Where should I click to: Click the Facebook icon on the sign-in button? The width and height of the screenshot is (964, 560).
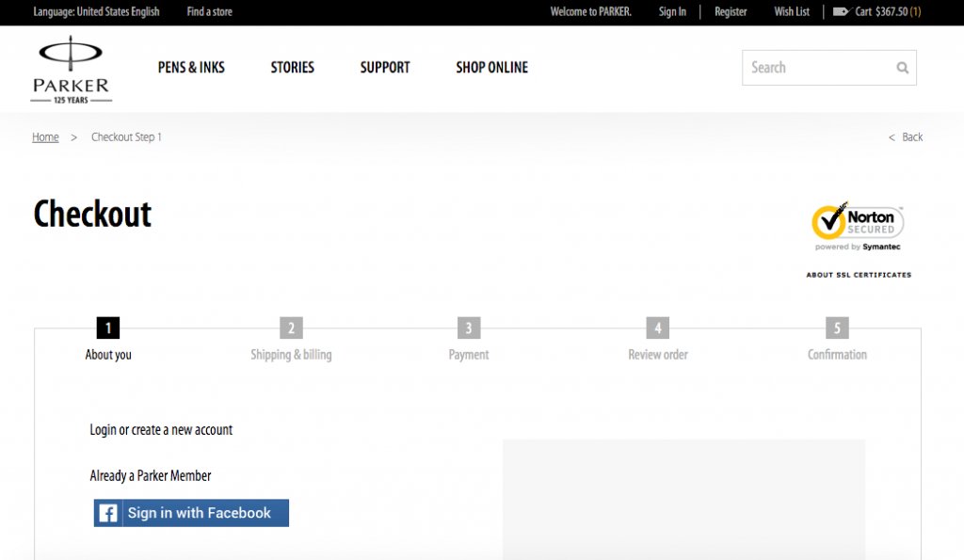[107, 513]
